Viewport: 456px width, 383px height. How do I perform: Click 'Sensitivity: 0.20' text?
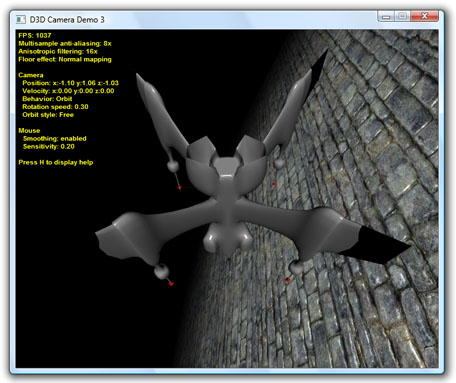pyautogui.click(x=49, y=146)
